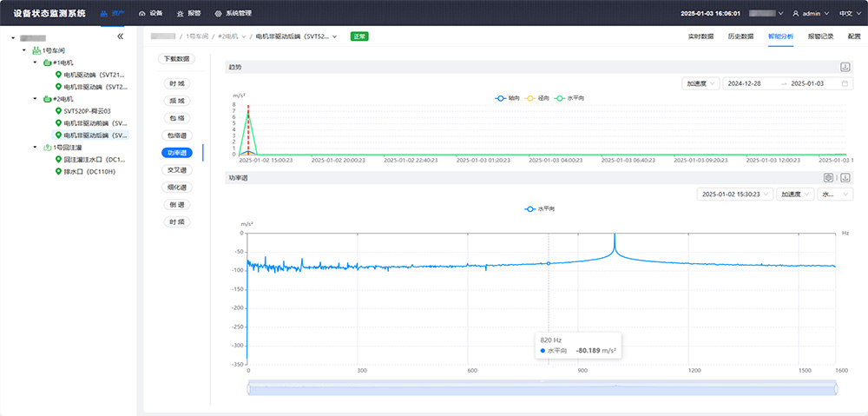Select tree item 电机驱动端 (SVT21...
This screenshot has height=416, width=868.
[93, 75]
